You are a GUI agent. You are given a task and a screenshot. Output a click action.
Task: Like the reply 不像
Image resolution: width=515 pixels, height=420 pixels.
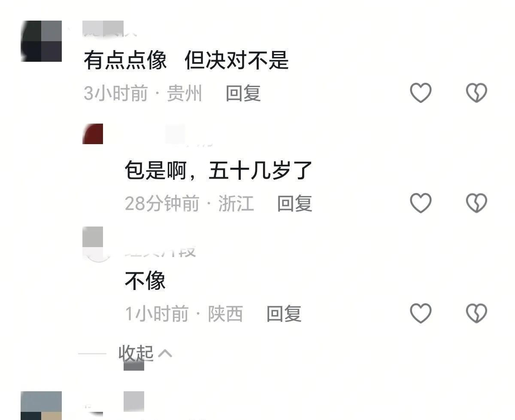[421, 313]
